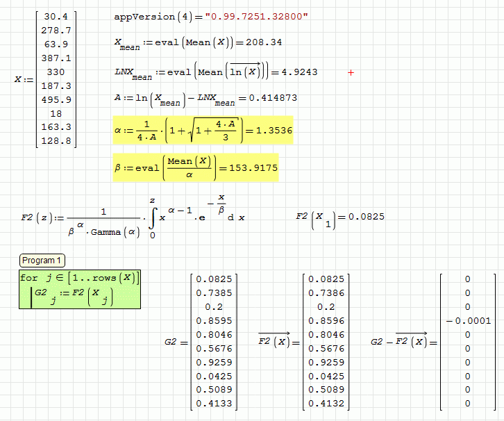This screenshot has width=504, height=421.
Task: Click the integral sign in F2(z) definition
Action: (x=153, y=217)
